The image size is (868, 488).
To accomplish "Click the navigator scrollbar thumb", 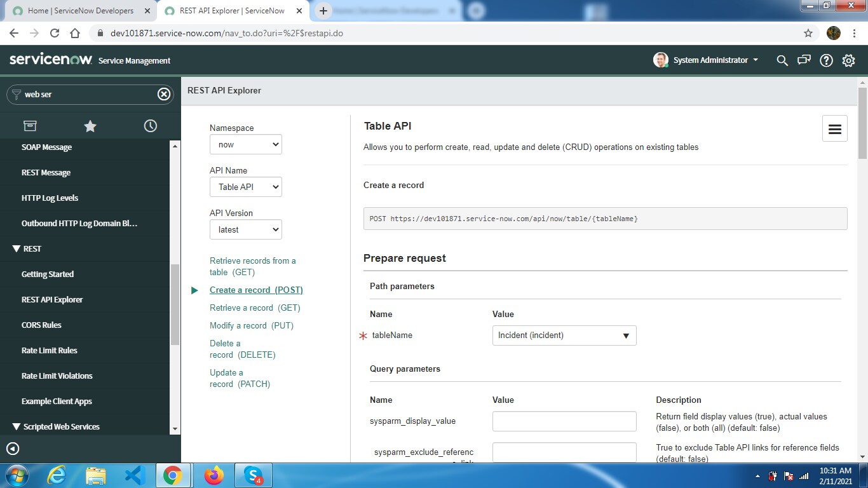I will pos(174,305).
